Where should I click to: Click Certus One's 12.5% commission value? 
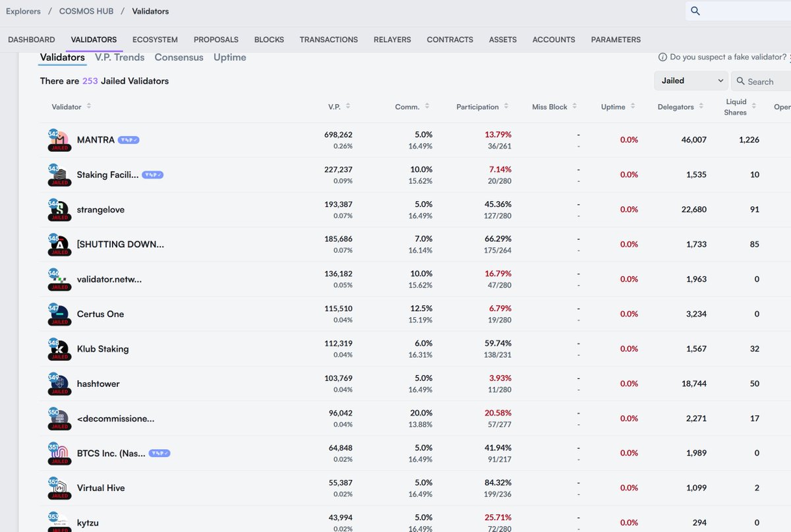422,309
